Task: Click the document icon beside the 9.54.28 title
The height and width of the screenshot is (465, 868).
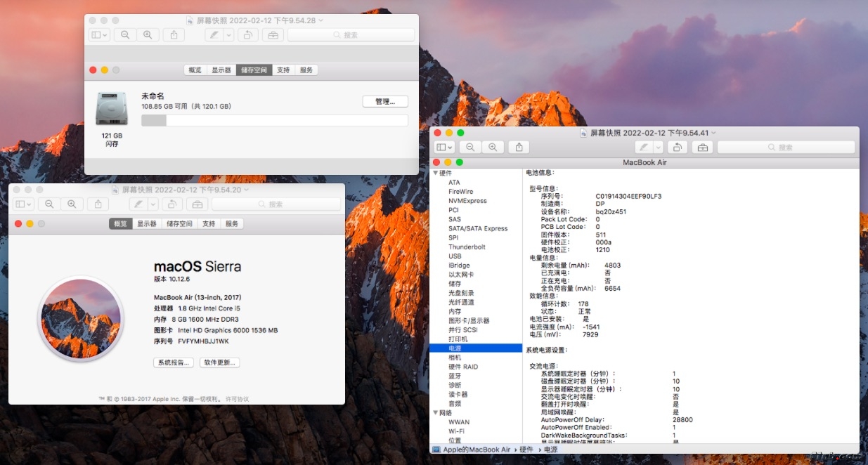Action: click(190, 20)
